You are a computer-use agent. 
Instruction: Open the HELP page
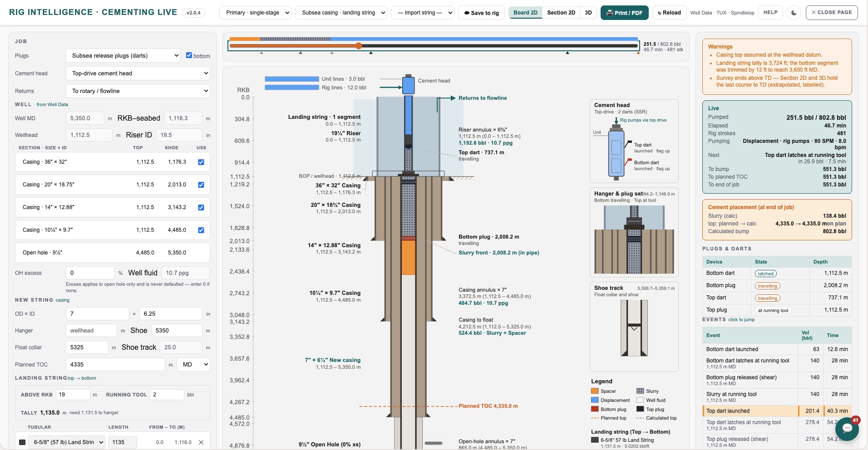[x=770, y=13]
